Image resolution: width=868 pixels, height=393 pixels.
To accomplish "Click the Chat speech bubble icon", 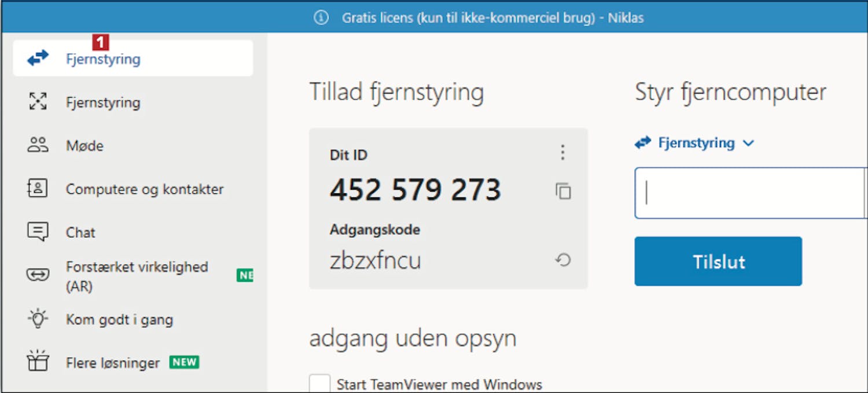I will pos(38,232).
